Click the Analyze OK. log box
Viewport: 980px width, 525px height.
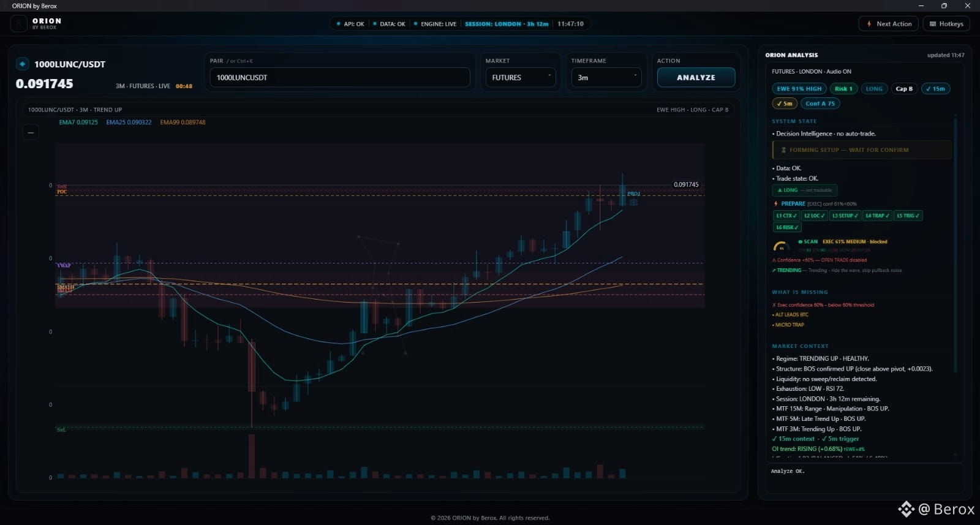coord(864,478)
